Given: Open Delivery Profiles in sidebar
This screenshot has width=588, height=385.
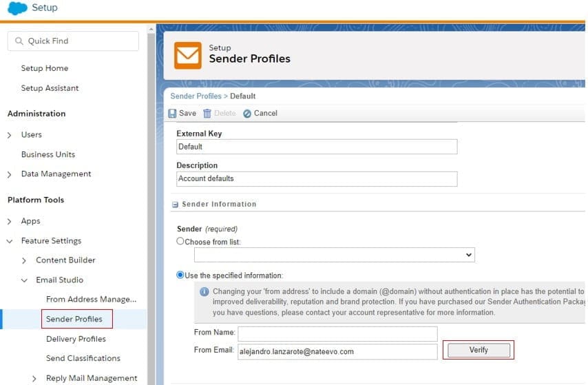Looking at the screenshot, I should [x=76, y=339].
